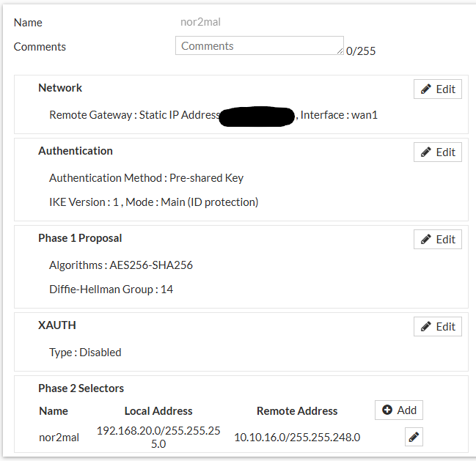Click pencil icon for nor2mal selector row
This screenshot has width=476, height=461.
[414, 438]
